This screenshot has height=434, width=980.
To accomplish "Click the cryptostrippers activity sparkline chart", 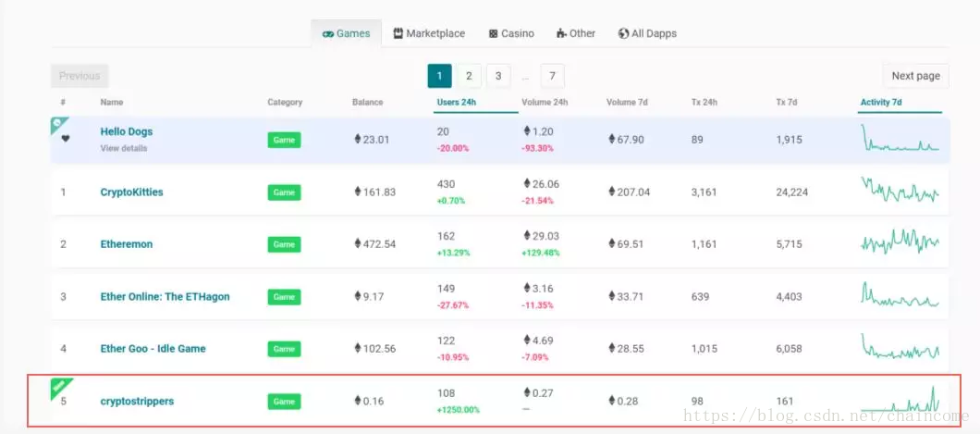I will click(x=900, y=398).
